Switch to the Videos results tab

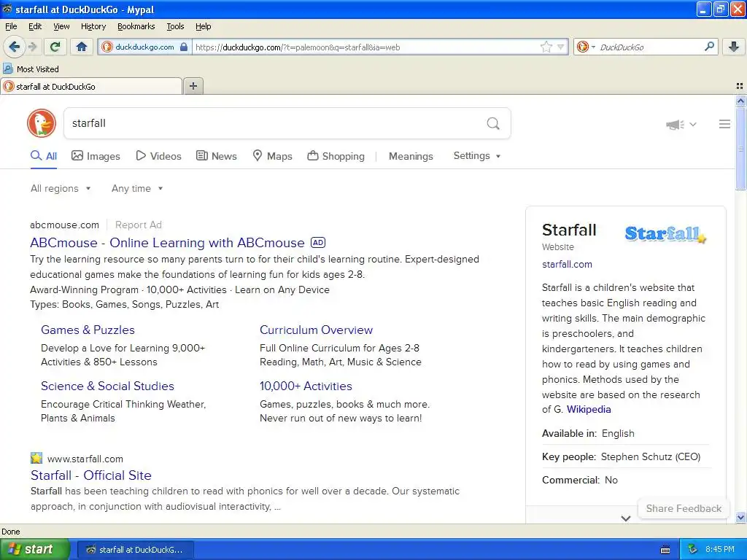point(158,156)
